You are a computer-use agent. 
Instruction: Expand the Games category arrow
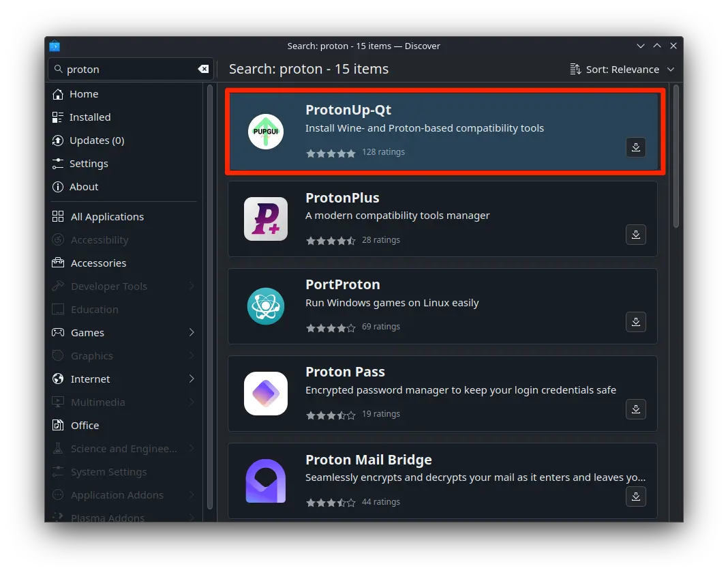tap(192, 333)
